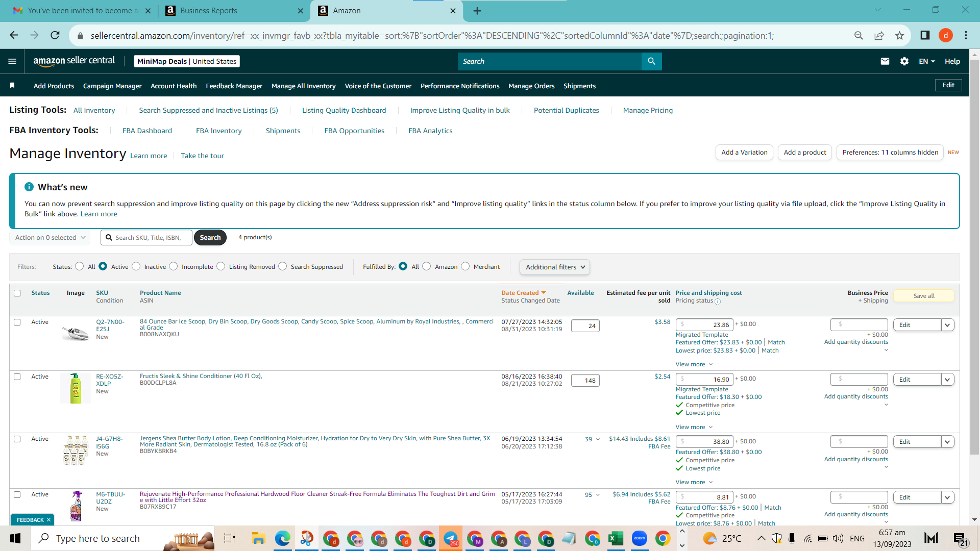Switch to the Gmail invitation browser tab

coord(82,11)
